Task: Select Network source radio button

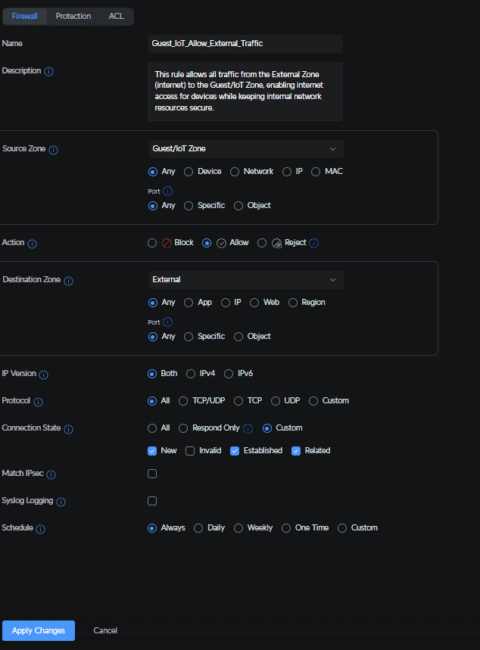Action: coord(235,172)
